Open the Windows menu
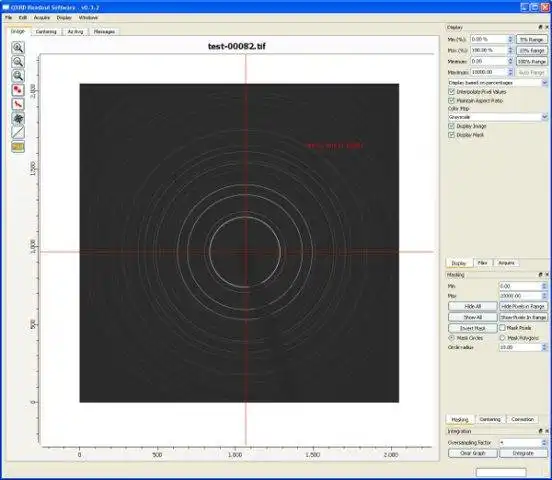 click(88, 17)
